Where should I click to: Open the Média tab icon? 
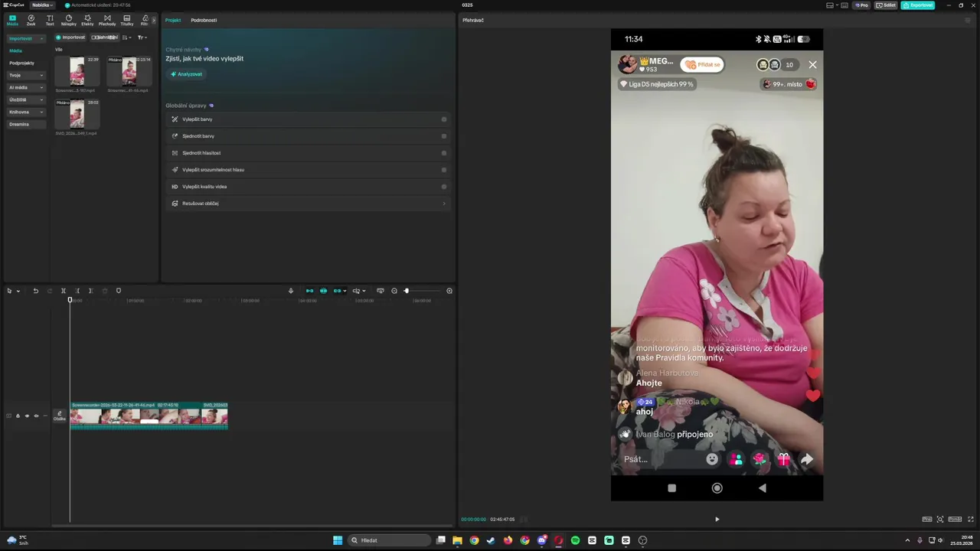[12, 20]
